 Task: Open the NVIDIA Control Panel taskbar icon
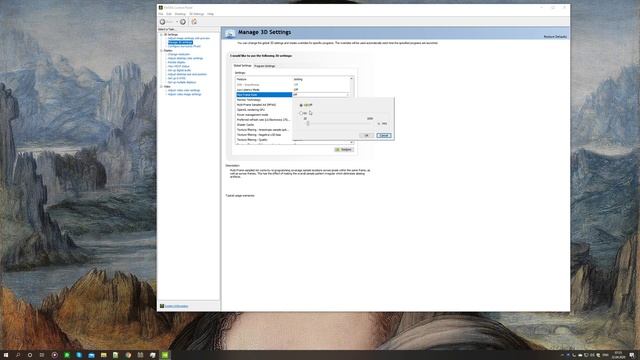pos(165,355)
